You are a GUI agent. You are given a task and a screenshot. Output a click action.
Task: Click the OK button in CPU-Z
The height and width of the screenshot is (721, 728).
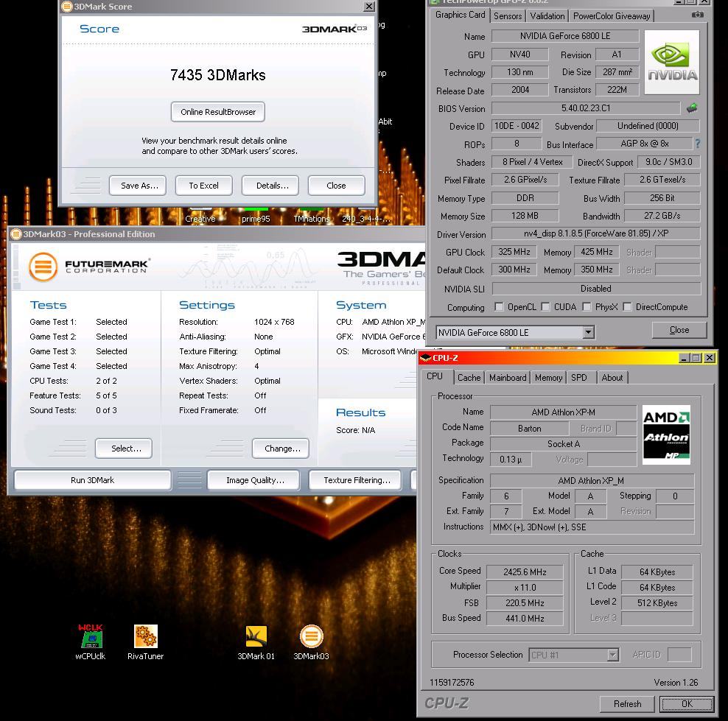coord(687,704)
